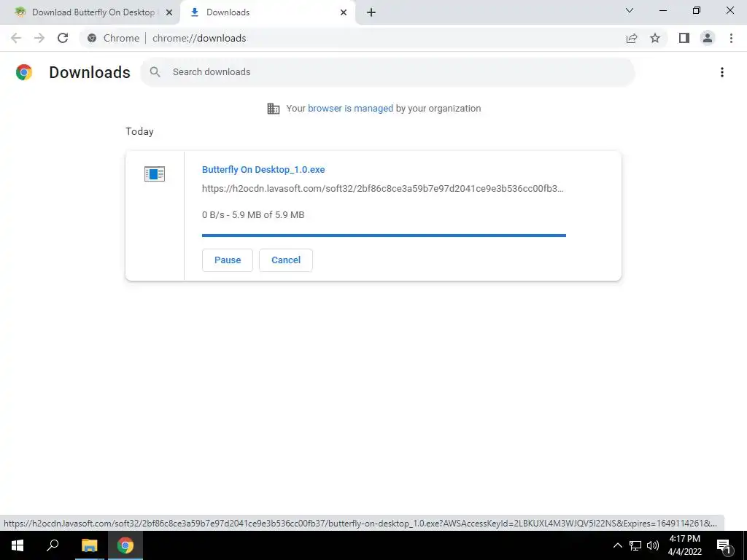The height and width of the screenshot is (560, 747).
Task: Click the browser forward arrow
Action: coord(39,38)
